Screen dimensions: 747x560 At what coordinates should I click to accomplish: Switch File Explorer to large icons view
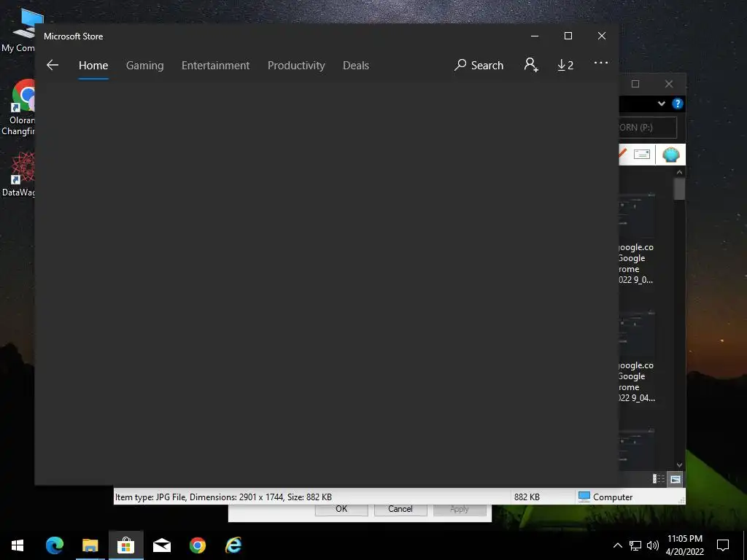[x=675, y=479]
